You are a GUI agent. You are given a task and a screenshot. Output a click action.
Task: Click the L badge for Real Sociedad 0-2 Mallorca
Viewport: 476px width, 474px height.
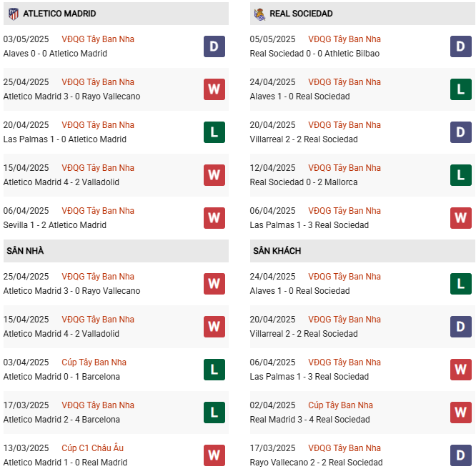(461, 175)
